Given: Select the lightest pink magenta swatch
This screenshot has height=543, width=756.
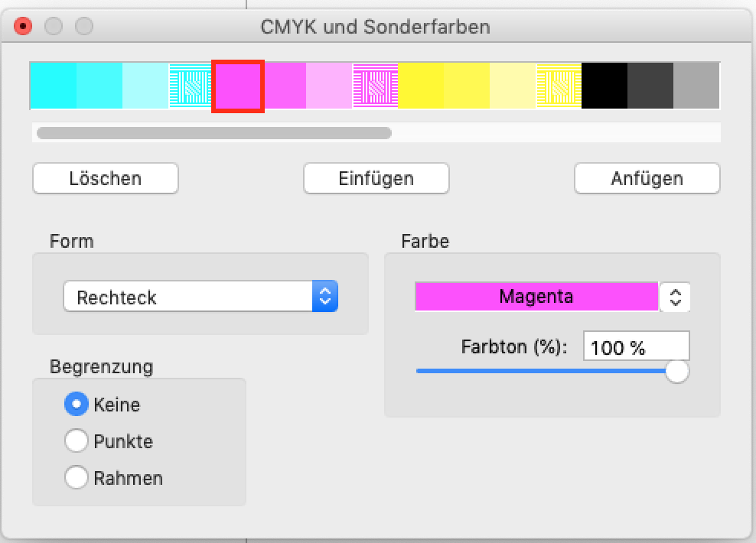Looking at the screenshot, I should [329, 86].
